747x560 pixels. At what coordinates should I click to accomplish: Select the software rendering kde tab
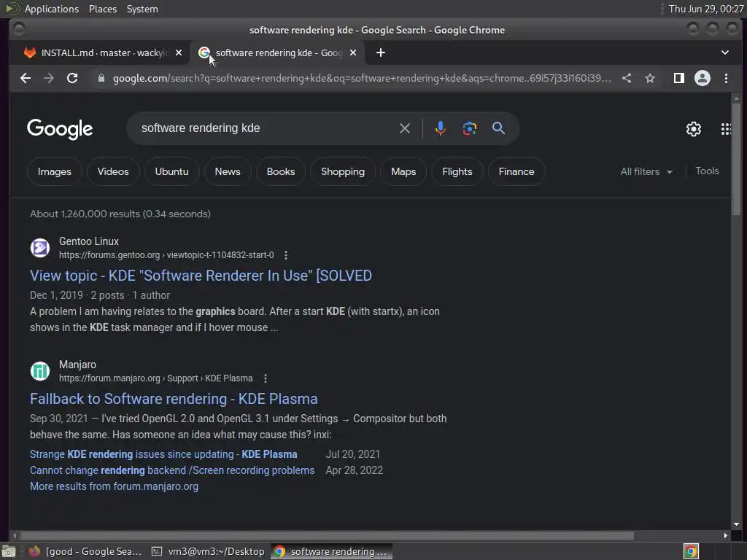pos(279,52)
